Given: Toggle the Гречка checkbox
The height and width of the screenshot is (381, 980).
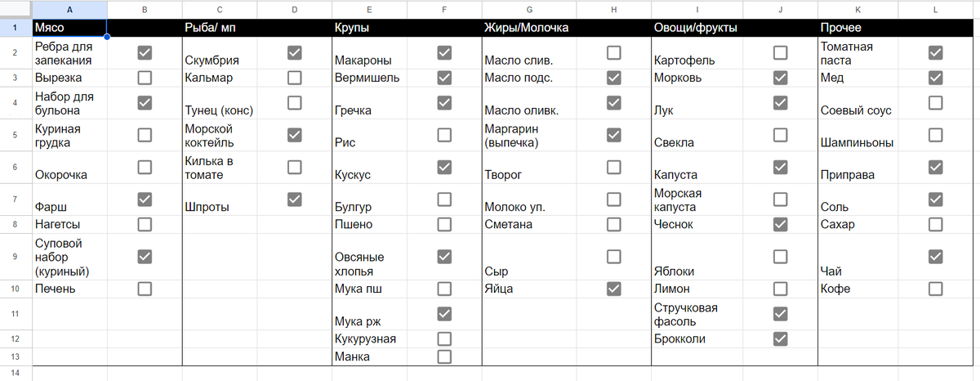Looking at the screenshot, I should (444, 103).
